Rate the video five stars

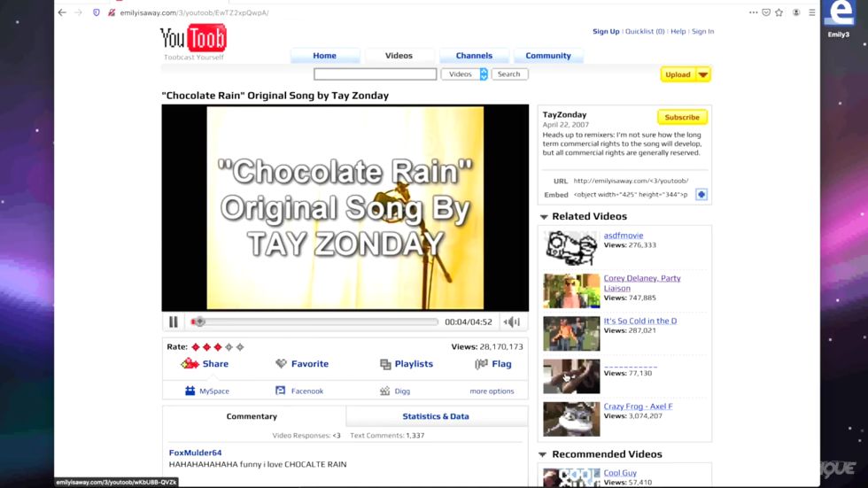[240, 347]
